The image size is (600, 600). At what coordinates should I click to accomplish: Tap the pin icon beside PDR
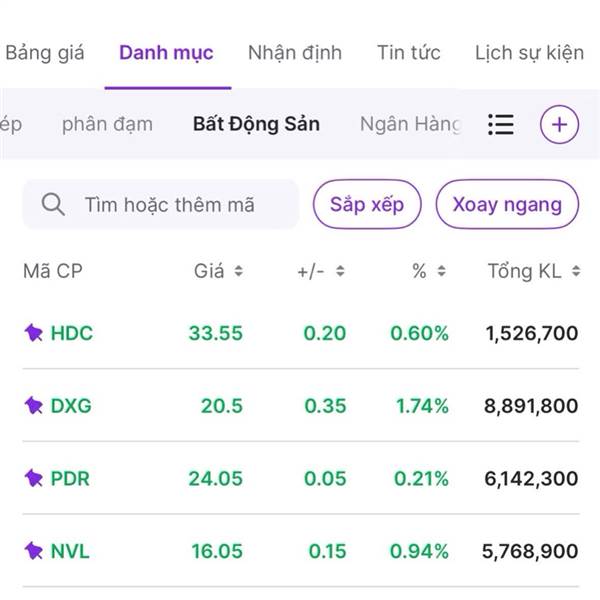click(x=34, y=478)
